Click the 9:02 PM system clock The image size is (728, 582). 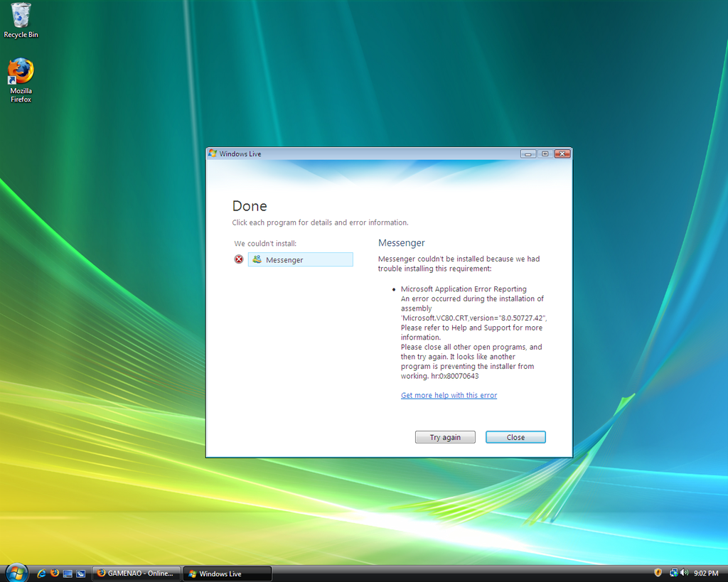click(x=706, y=573)
